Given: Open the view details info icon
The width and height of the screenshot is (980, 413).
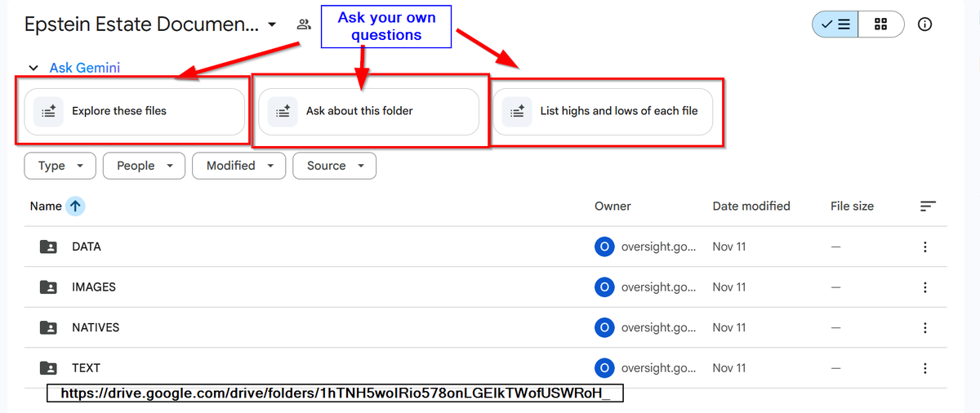Looking at the screenshot, I should [925, 24].
